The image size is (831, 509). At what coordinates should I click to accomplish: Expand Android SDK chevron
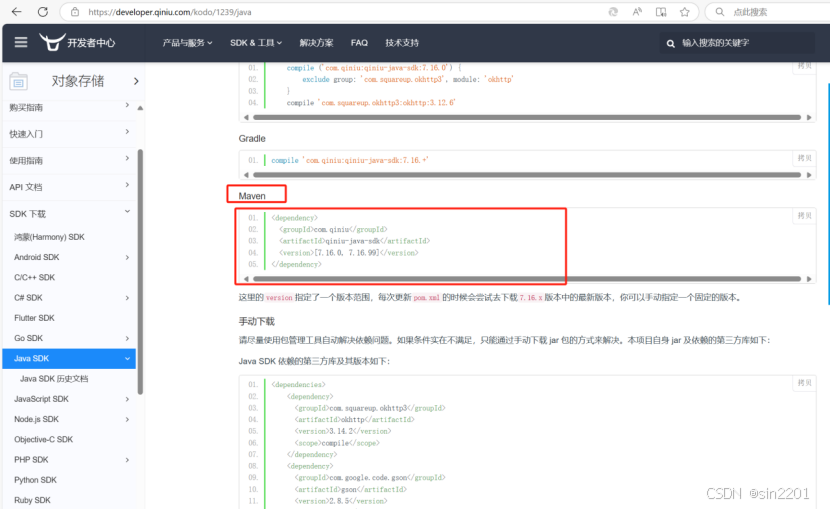tap(127, 257)
